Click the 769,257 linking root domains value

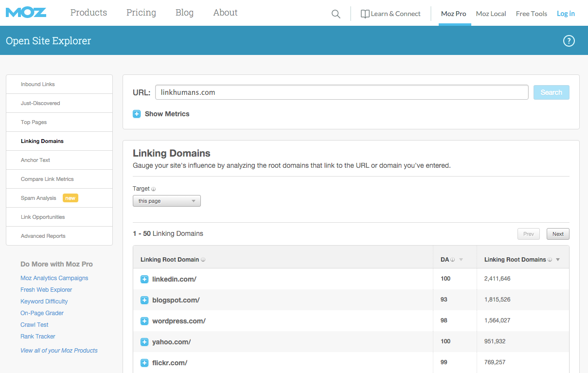coord(495,362)
